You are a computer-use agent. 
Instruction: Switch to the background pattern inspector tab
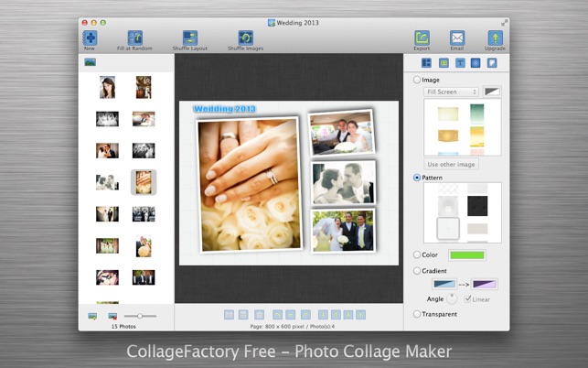click(476, 63)
